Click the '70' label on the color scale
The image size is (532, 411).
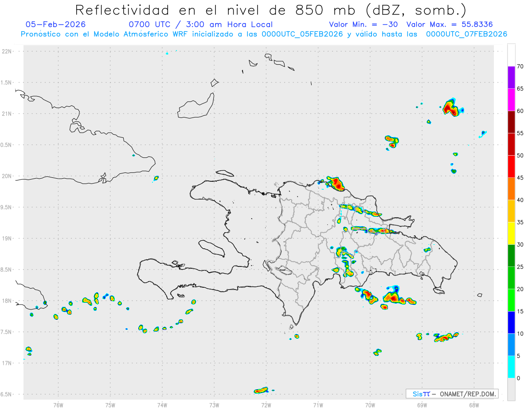pyautogui.click(x=520, y=67)
